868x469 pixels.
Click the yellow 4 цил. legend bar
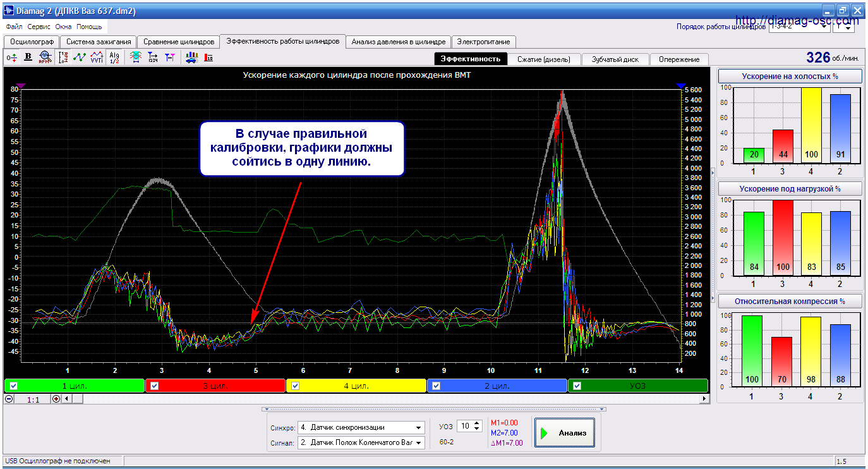coord(356,386)
